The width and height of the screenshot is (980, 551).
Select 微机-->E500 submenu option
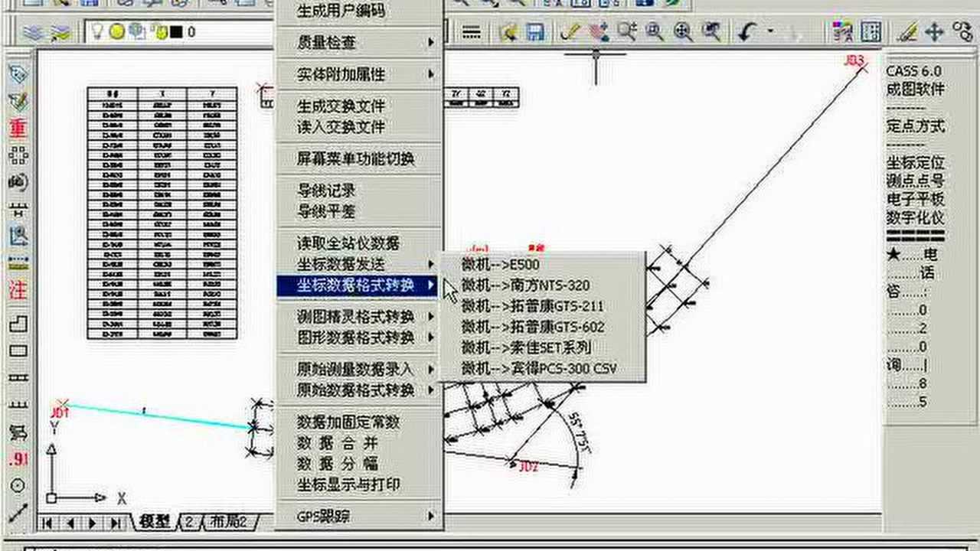click(541, 265)
